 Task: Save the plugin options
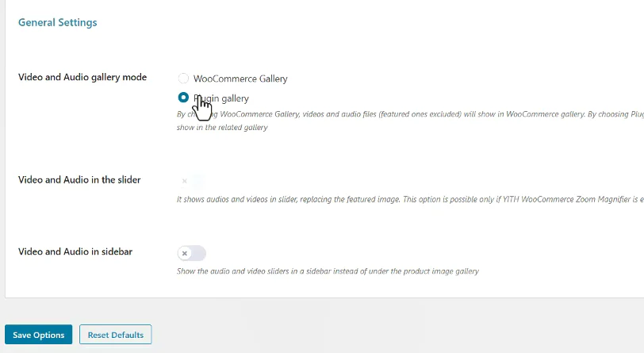(x=39, y=335)
